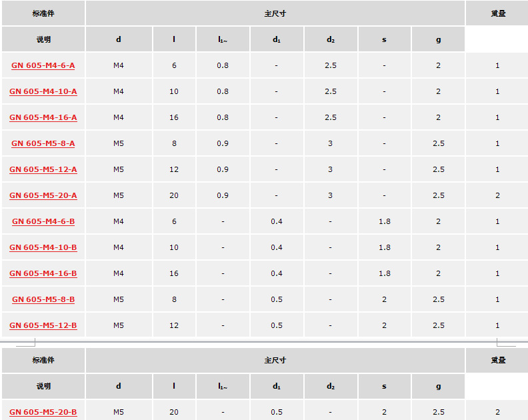528x420 pixels.
Task: Click the top 标准件 column header
Action: [x=43, y=13]
